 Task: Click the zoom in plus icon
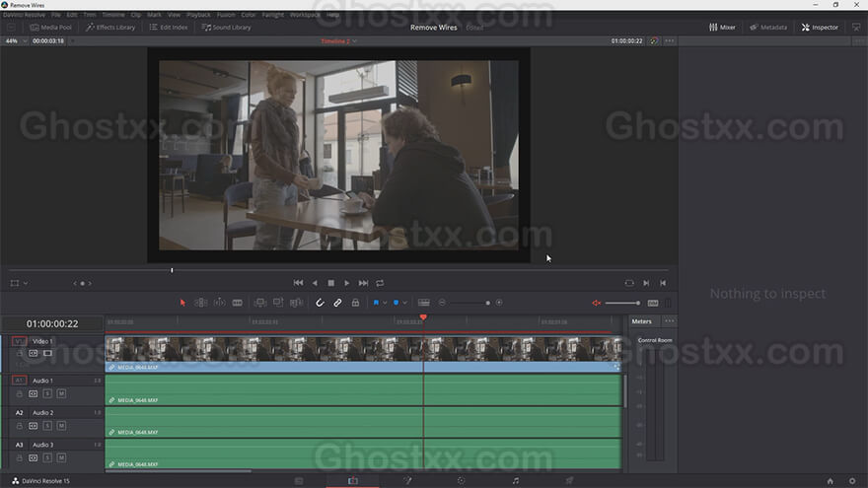click(x=499, y=303)
